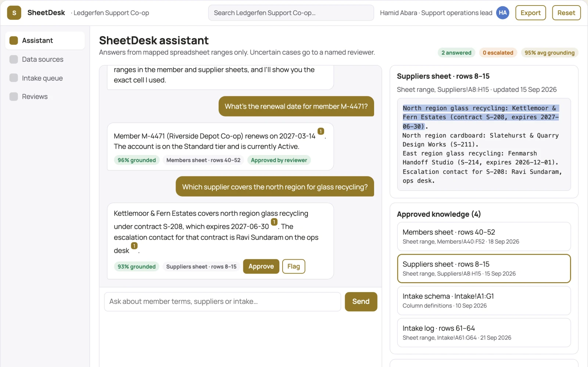Open the Intake schema Intake!A1:G1 card
Viewport: 588px width, 367px height.
point(484,301)
